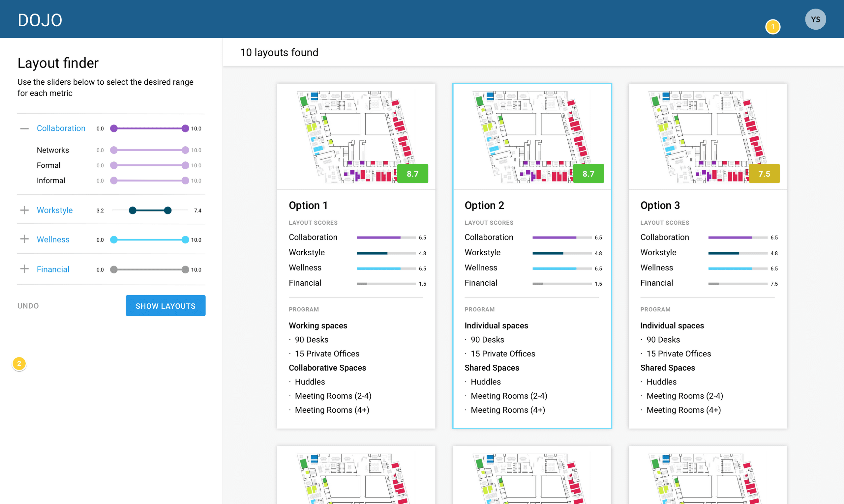Click the SHOW LAYOUTS button
Screen dimensions: 844x504
point(166,306)
